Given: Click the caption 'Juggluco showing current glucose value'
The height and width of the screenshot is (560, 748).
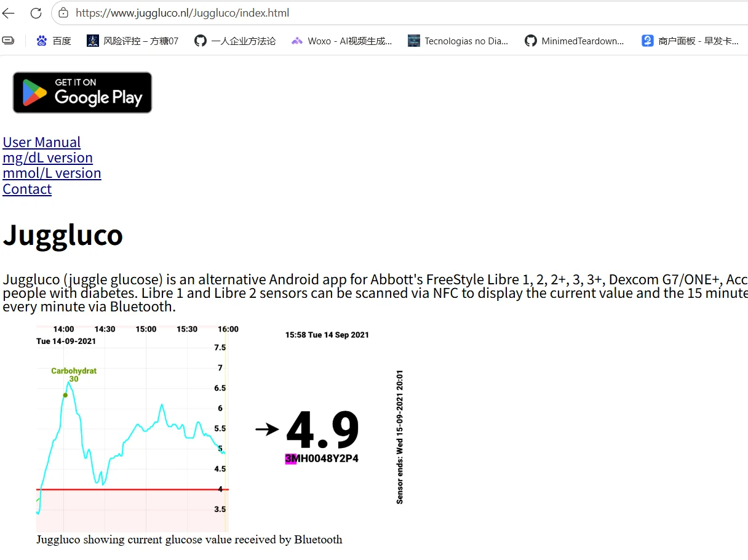Looking at the screenshot, I should point(189,540).
